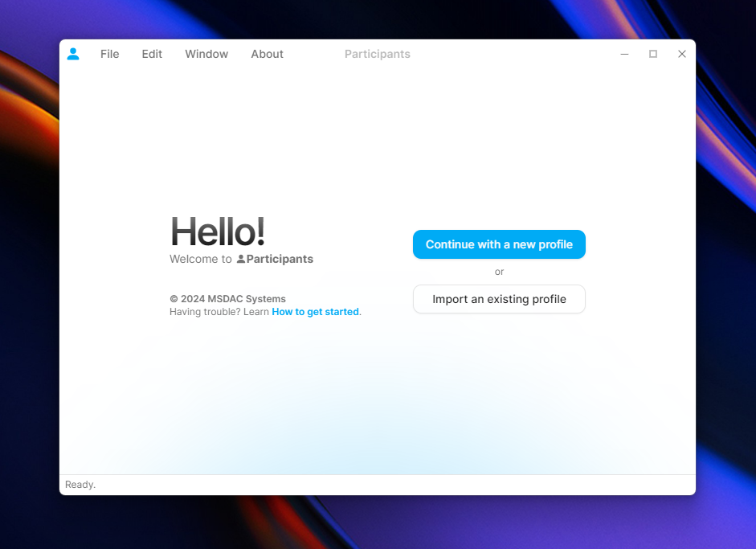Click the 'Welcome to' text under Hello!
Screen dimensions: 756x549
coord(200,259)
